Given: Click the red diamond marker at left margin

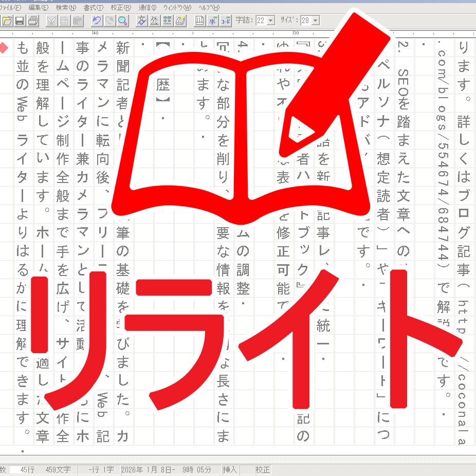Looking at the screenshot, I should coord(4,48).
